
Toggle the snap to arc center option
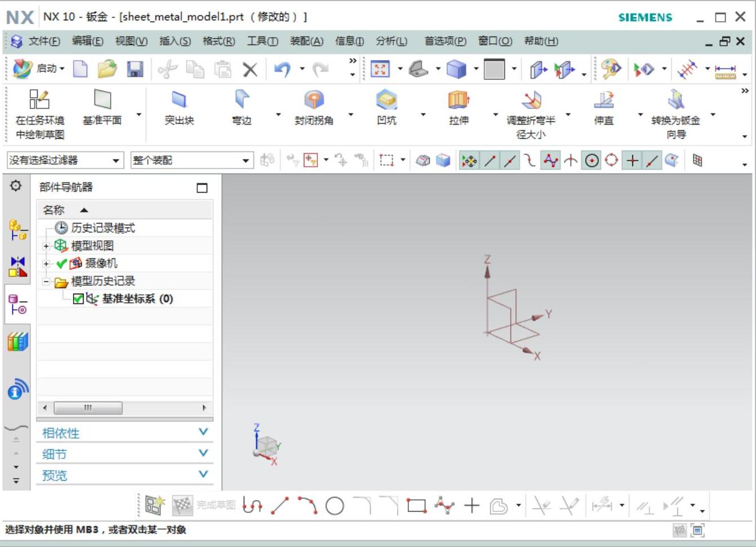[x=591, y=161]
